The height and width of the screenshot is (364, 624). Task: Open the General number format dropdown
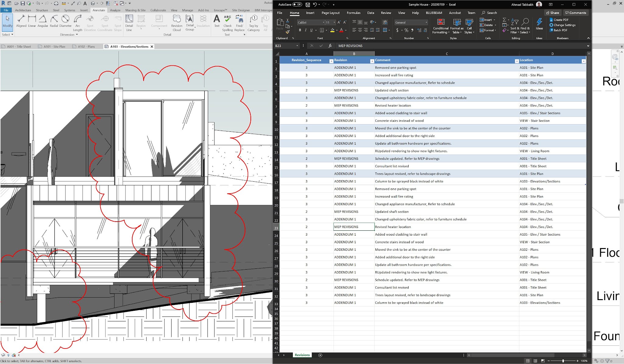(x=426, y=23)
